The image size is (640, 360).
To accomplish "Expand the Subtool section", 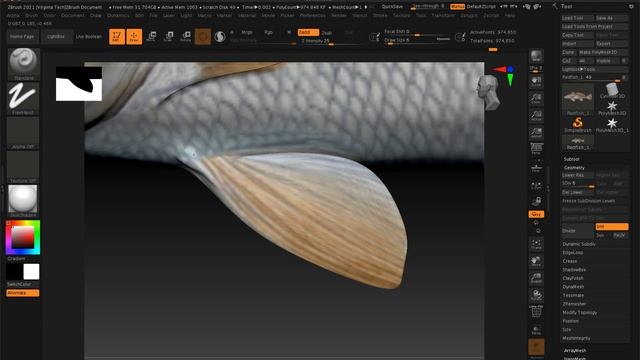I will [571, 159].
